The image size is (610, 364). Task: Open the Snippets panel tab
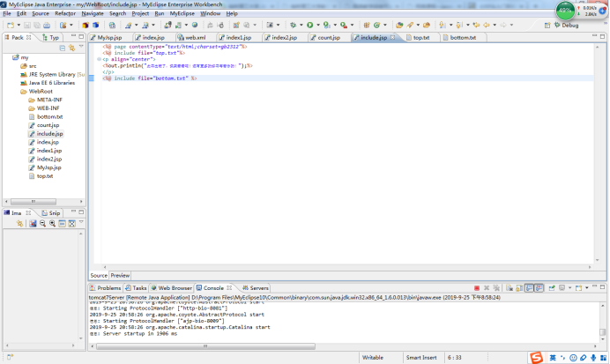(51, 213)
